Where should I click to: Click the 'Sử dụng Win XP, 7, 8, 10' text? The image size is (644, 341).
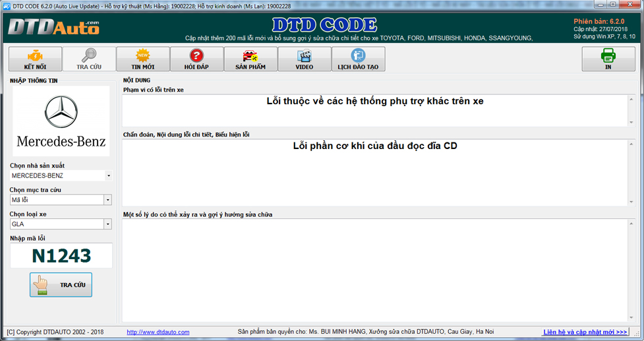tap(604, 36)
